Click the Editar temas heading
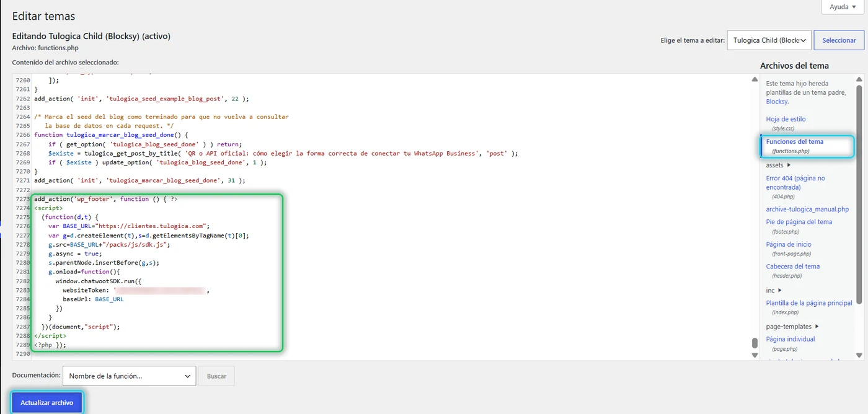 pos(43,16)
